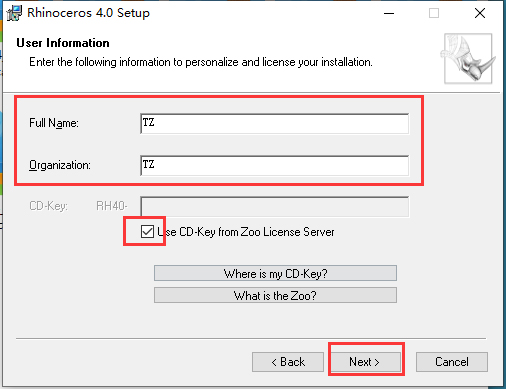
Task: Click the greyed CD-Key label
Action: (48, 206)
